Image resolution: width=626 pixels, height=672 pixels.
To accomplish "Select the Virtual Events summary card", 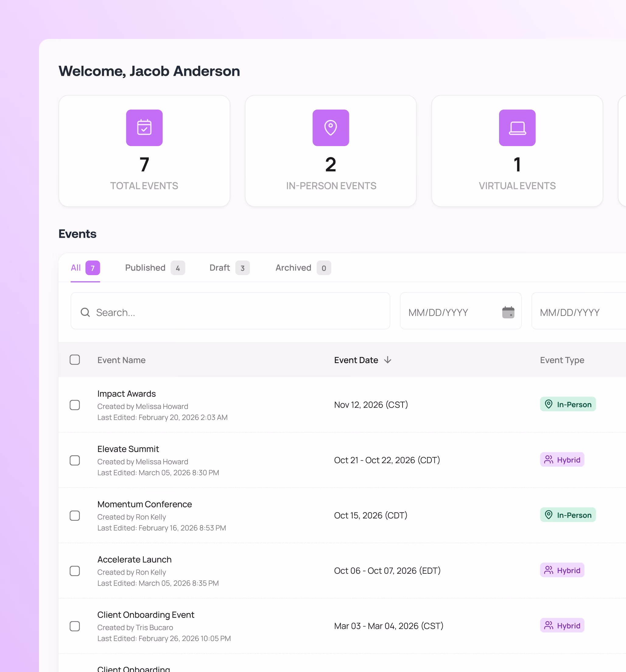I will click(x=517, y=151).
